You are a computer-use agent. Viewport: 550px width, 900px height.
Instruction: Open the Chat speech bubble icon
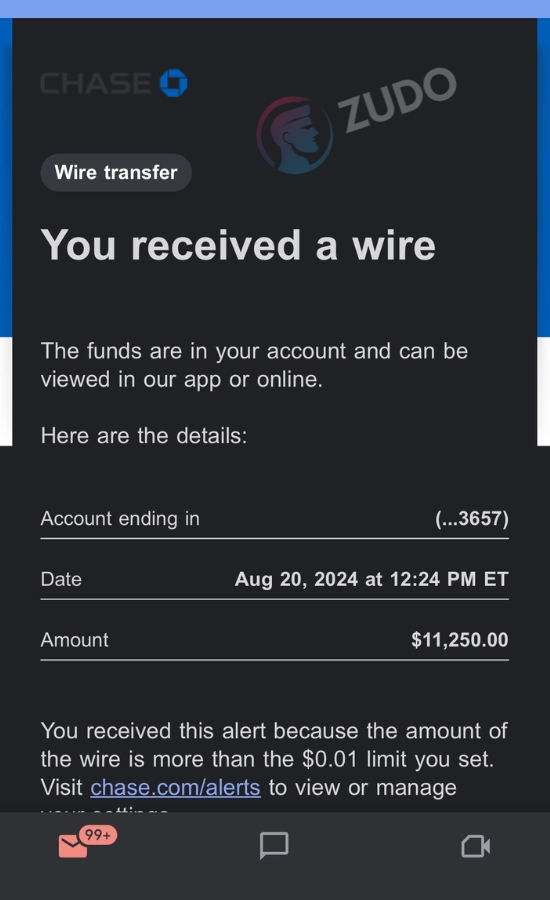(x=274, y=845)
